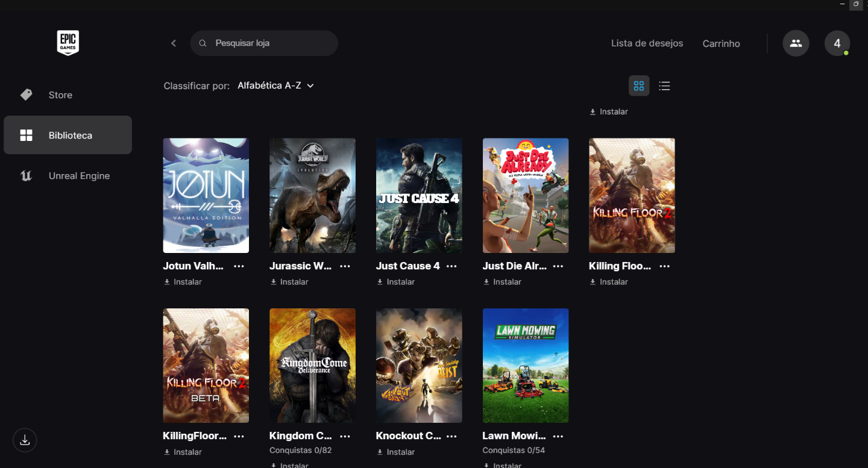Open Lista de desejos
This screenshot has width=868, height=468.
click(647, 43)
